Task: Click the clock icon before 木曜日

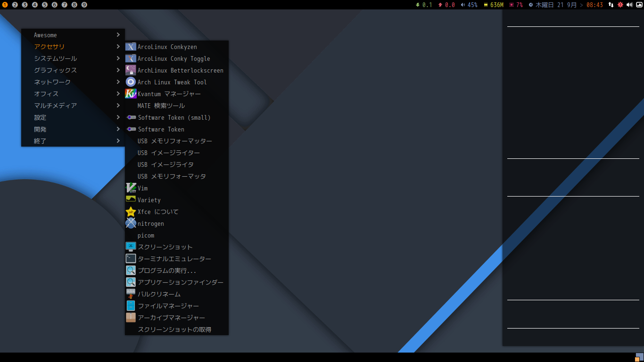Action: [x=531, y=5]
